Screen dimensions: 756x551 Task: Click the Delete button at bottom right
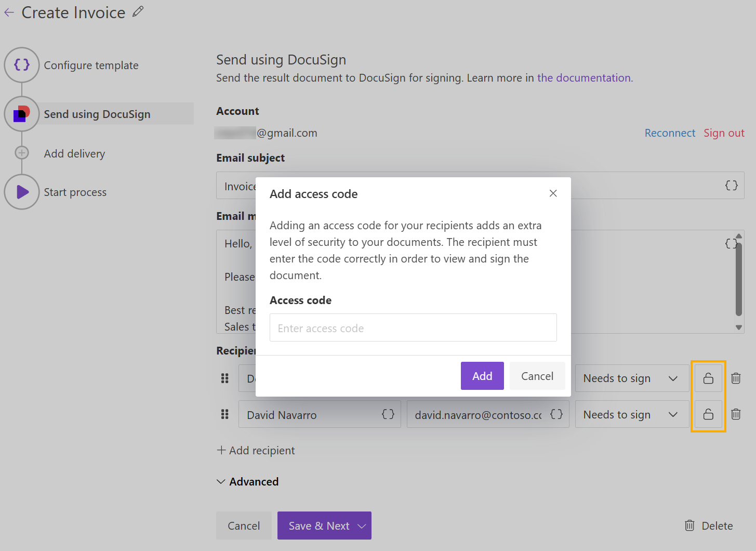[x=709, y=526]
